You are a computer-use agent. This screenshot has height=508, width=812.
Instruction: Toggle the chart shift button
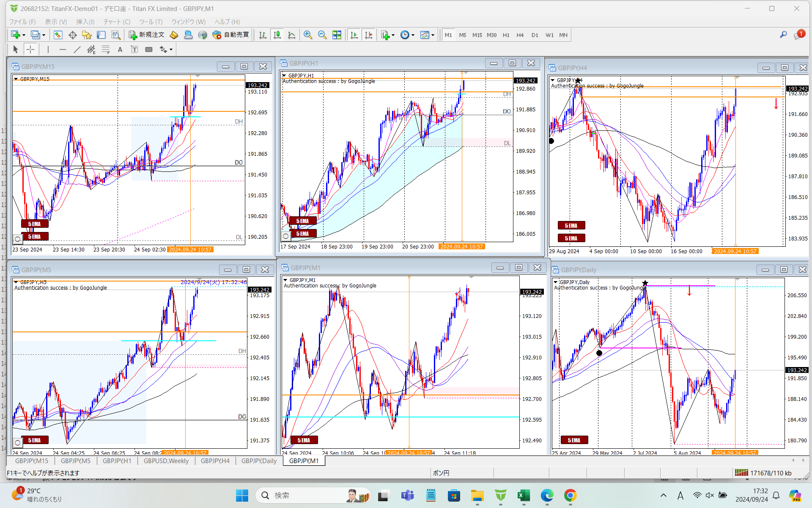[x=368, y=35]
